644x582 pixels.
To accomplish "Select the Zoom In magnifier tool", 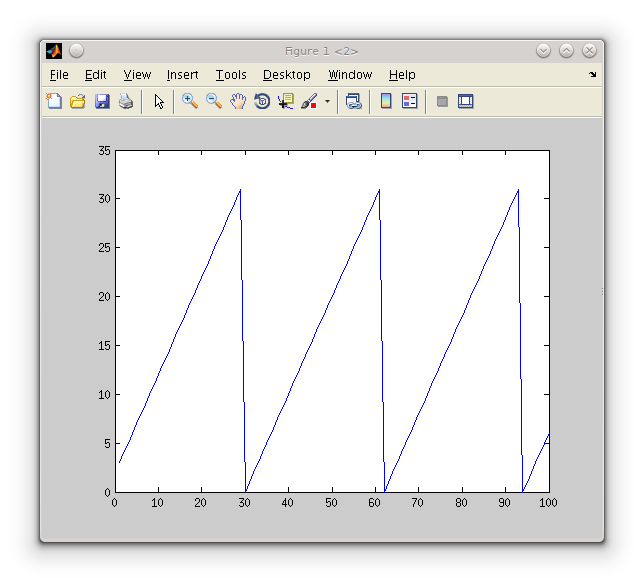I will [x=189, y=101].
